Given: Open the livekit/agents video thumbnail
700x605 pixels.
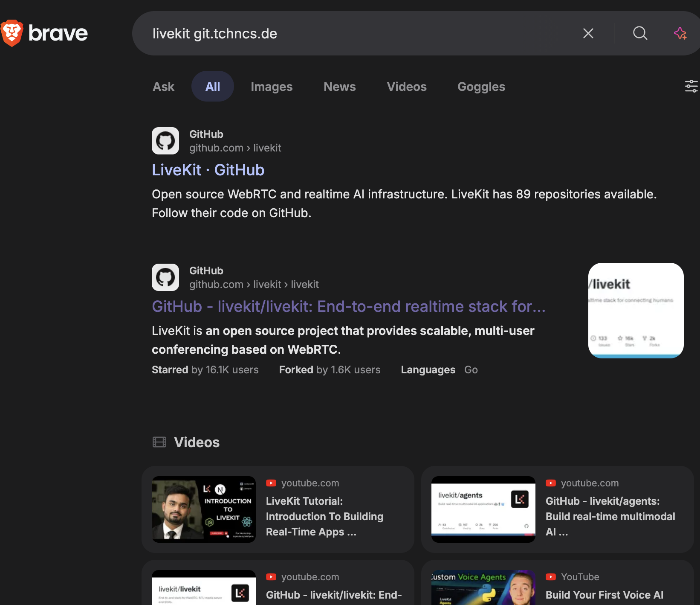Looking at the screenshot, I should (x=483, y=509).
